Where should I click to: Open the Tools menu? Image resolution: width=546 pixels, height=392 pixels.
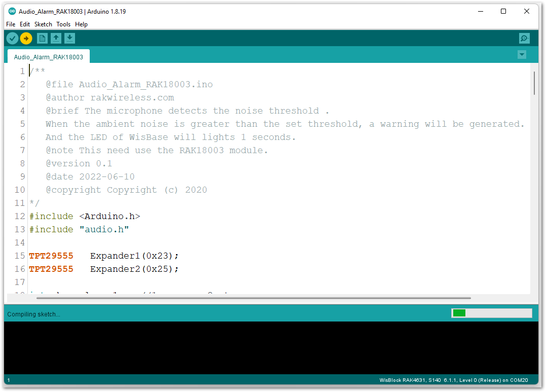63,24
